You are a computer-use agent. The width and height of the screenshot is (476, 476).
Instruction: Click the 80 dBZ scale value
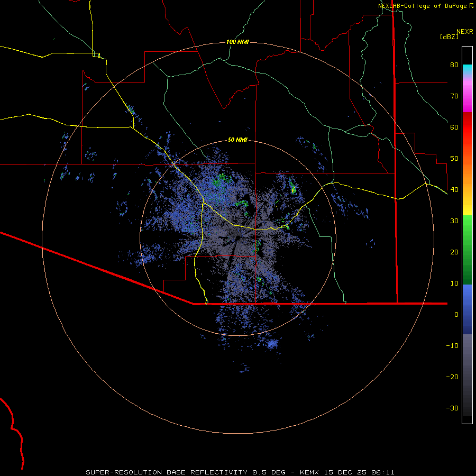pos(454,65)
